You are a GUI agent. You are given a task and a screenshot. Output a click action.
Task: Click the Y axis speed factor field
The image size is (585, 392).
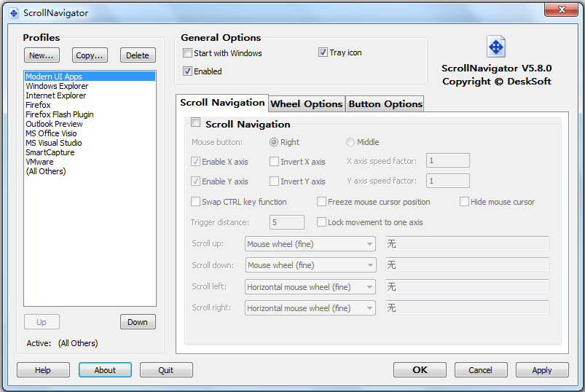point(448,181)
